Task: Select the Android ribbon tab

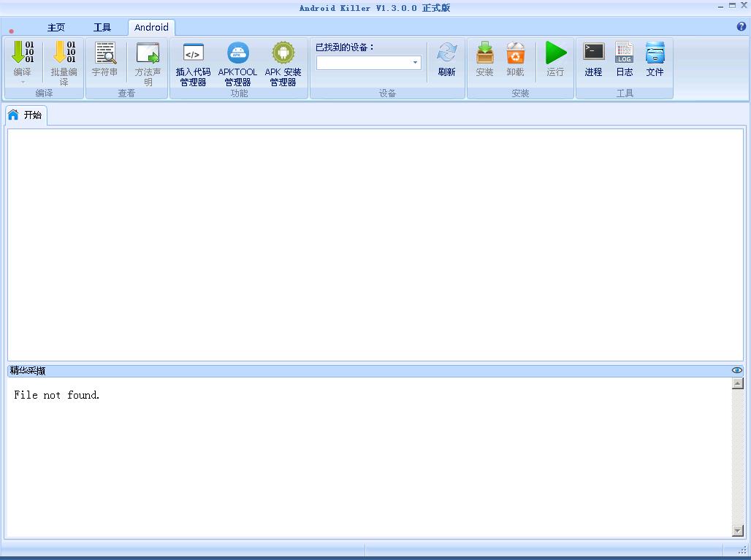Action: tap(151, 27)
